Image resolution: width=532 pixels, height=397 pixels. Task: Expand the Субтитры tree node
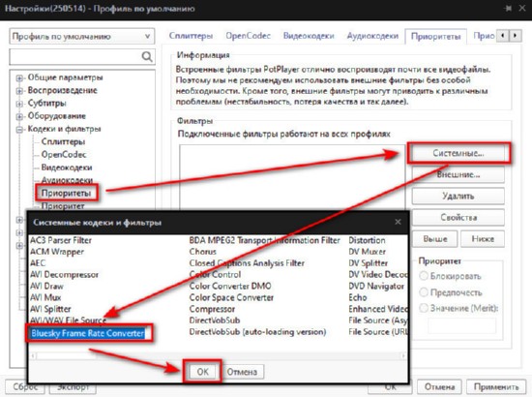[x=19, y=104]
